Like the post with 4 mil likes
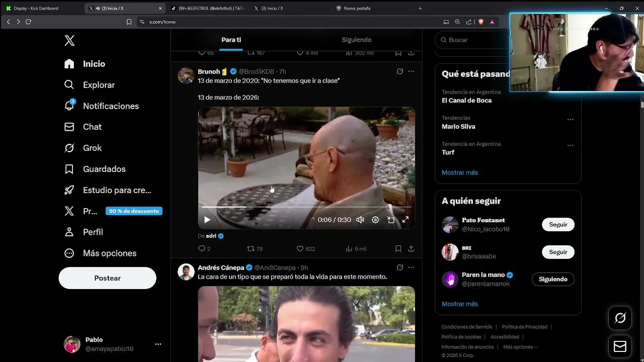The image size is (644, 362). pos(307,53)
